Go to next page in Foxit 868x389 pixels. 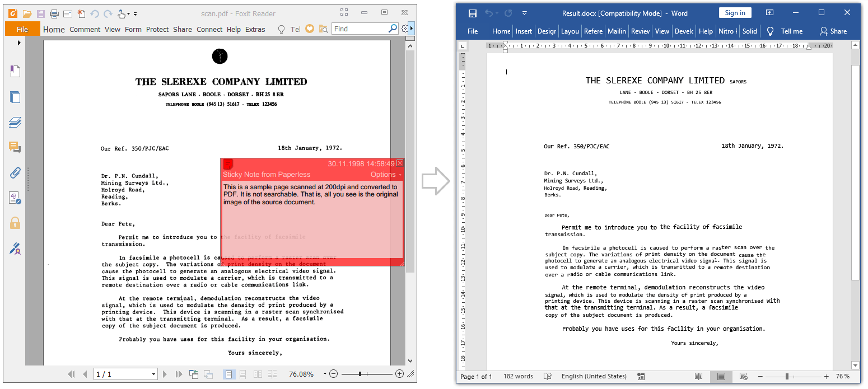[x=165, y=374]
